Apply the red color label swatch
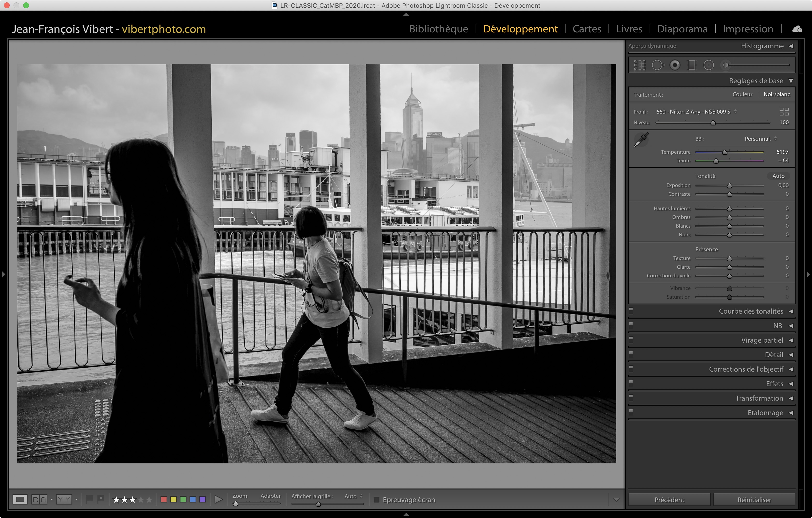The image size is (812, 518). (164, 499)
